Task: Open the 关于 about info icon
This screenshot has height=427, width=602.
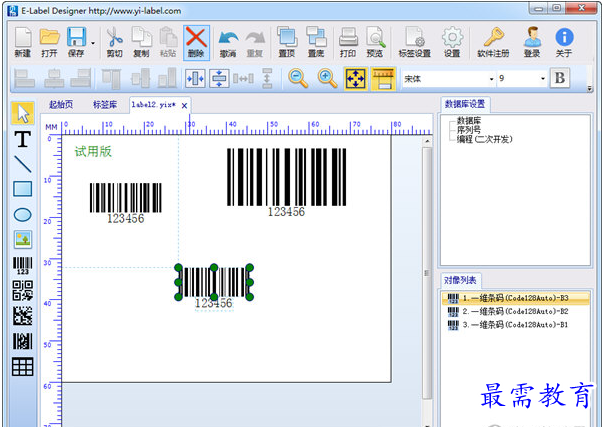Action: 564,42
